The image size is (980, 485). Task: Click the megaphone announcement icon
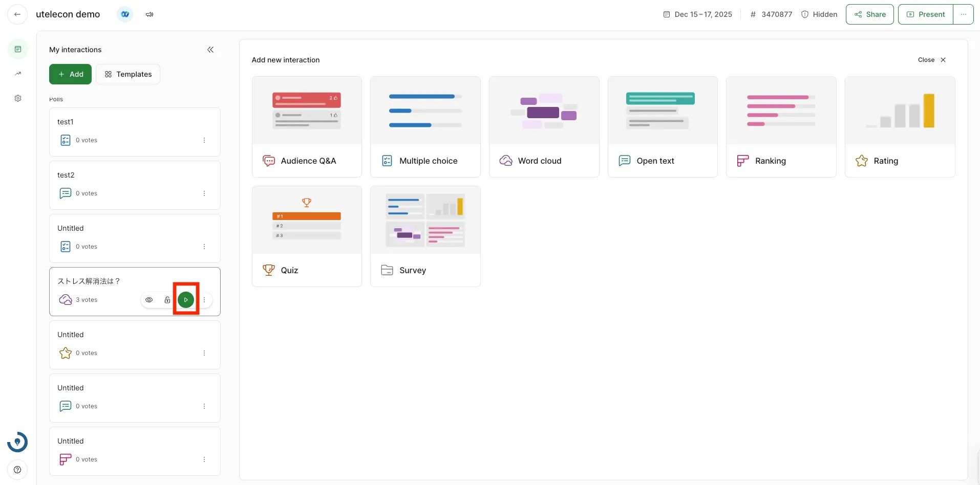tap(150, 14)
